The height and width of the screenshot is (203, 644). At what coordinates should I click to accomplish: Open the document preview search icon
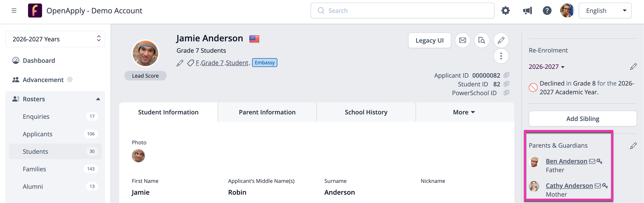pos(482,40)
